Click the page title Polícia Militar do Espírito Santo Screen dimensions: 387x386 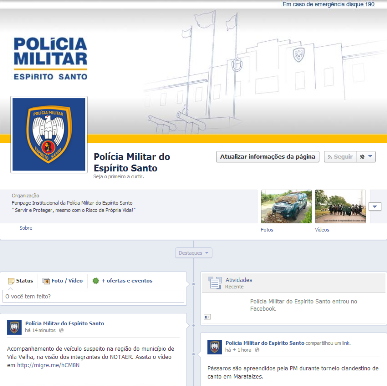[x=132, y=162]
